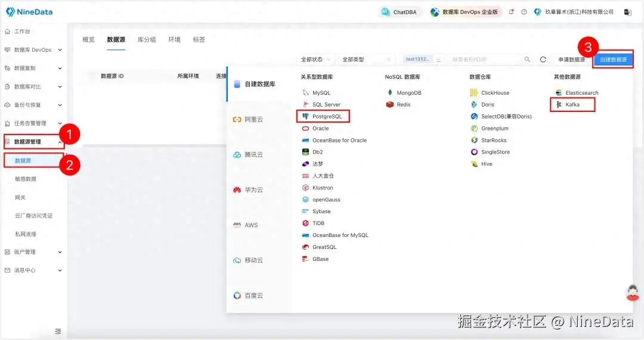Open the 玖章算术(浙江)科技有限公司 account menu
The height and width of the screenshot is (340, 644).
point(574,12)
